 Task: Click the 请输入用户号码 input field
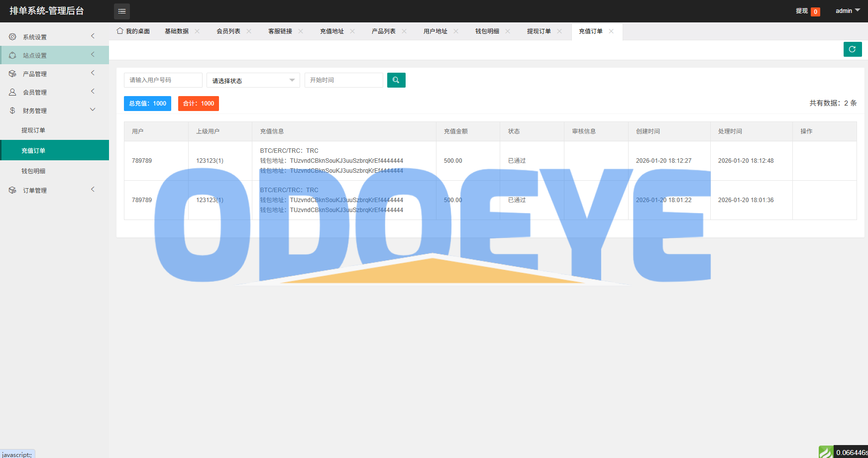coord(163,80)
